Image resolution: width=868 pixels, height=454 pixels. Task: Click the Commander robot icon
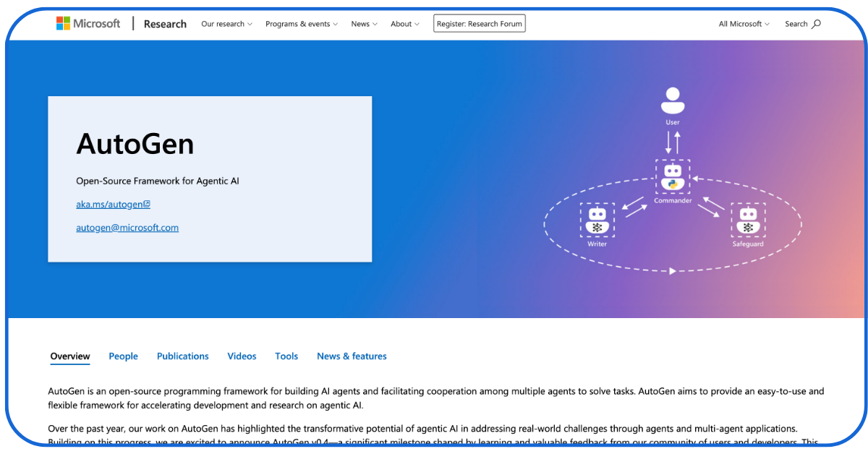[x=673, y=177]
